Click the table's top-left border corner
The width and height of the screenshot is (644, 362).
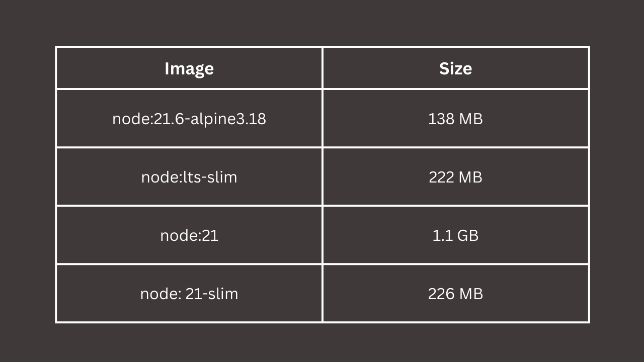[56, 47]
